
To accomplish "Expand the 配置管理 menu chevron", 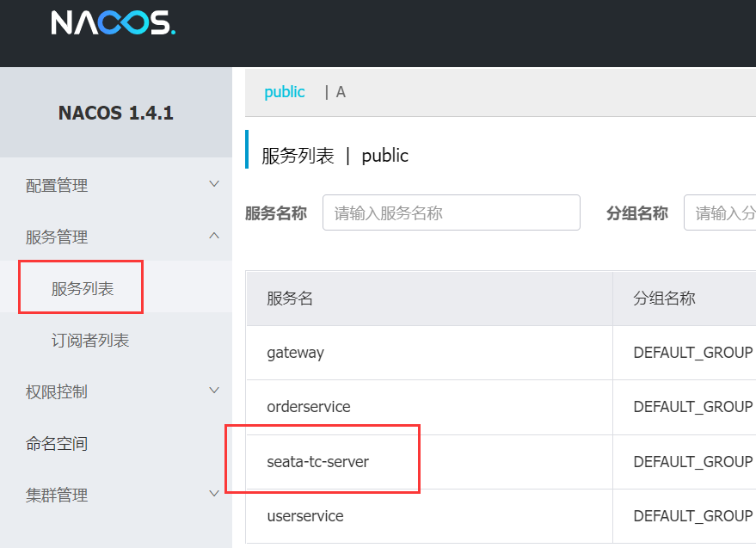I will tap(214, 184).
